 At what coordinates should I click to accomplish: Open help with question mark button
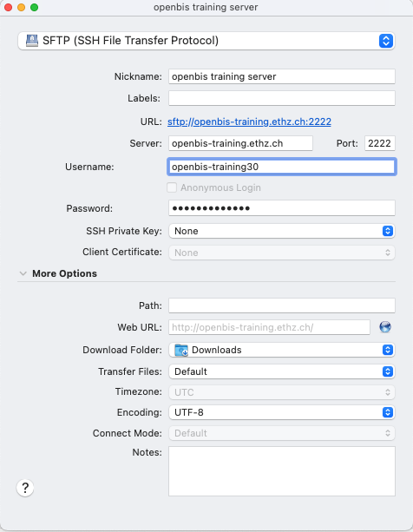[25, 488]
